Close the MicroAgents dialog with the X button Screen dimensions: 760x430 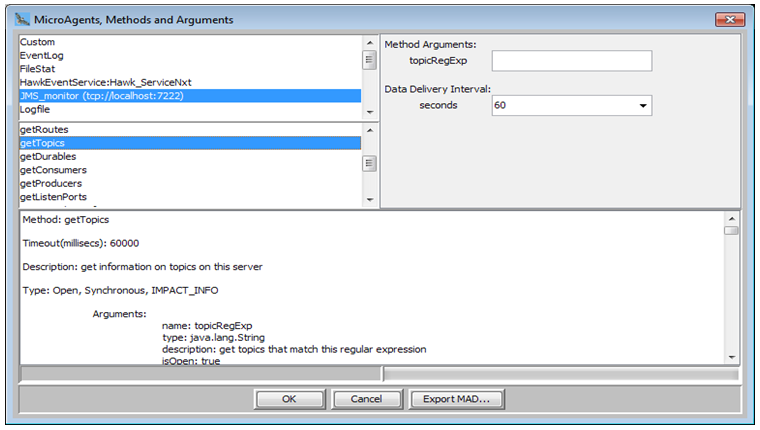click(730, 19)
